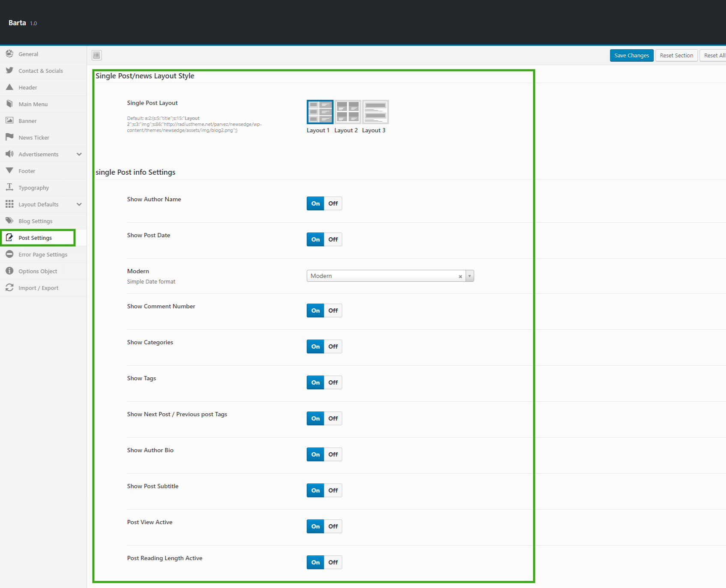This screenshot has width=726, height=588.
Task: Click the News Ticker flag icon
Action: pyautogui.click(x=9, y=137)
